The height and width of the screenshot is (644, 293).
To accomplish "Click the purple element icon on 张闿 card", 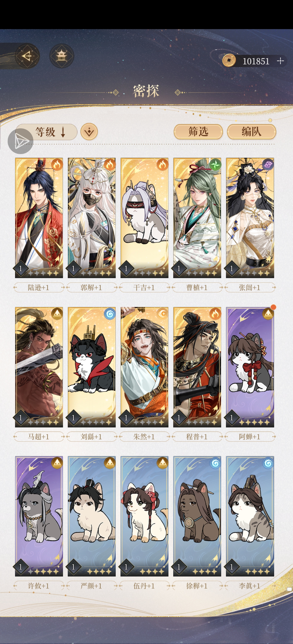I will (x=268, y=165).
